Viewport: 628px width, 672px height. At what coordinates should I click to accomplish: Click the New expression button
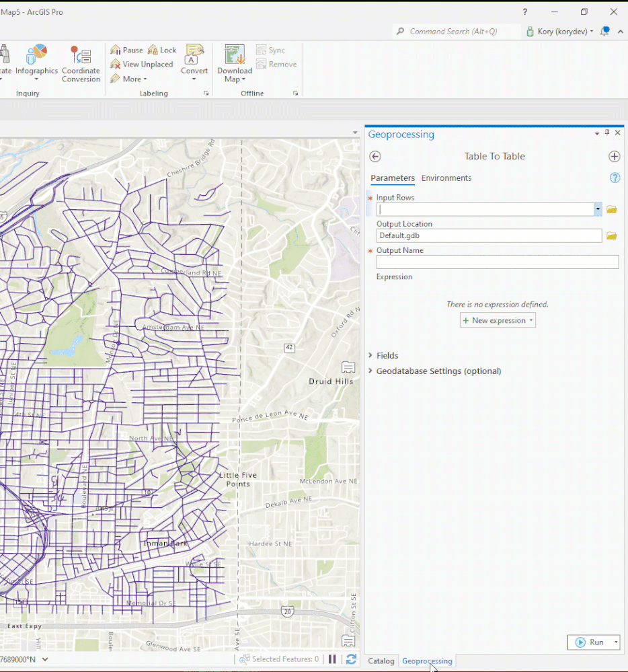coord(498,321)
